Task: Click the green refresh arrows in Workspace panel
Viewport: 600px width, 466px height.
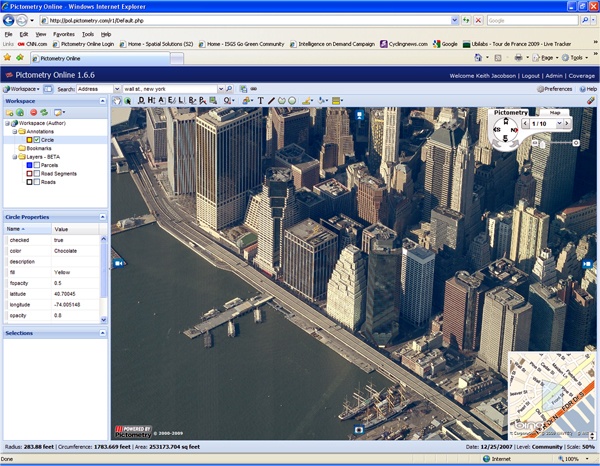Action: point(44,112)
